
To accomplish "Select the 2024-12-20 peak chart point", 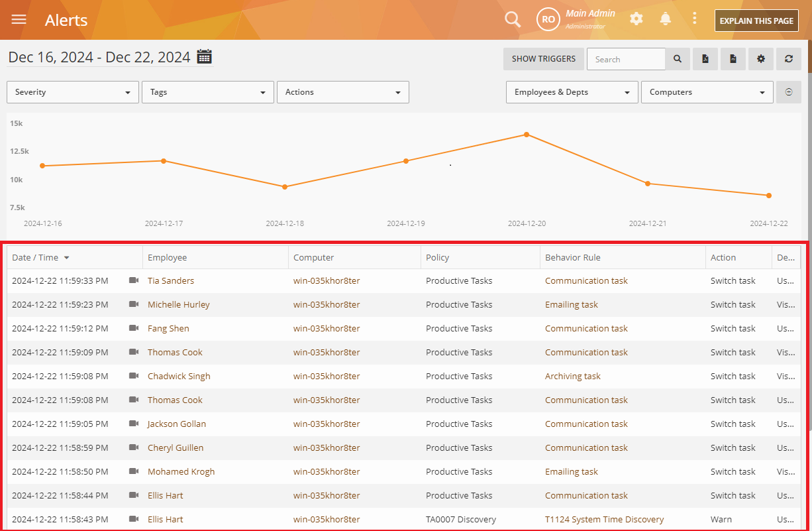I will 527,135.
